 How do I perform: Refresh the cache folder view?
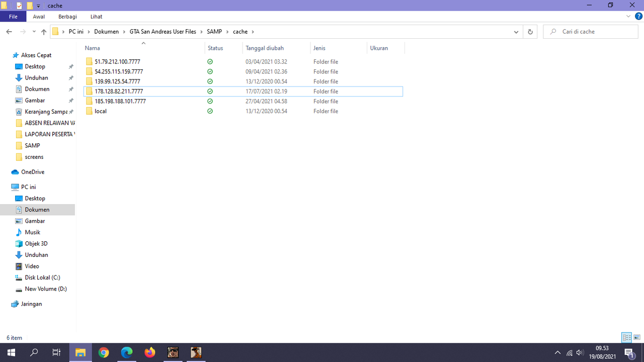tap(530, 32)
